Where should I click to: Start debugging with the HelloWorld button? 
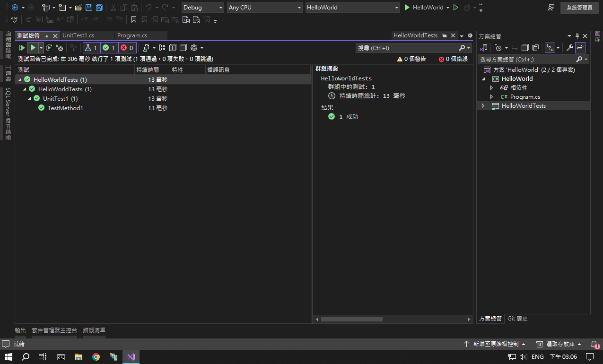tap(424, 8)
